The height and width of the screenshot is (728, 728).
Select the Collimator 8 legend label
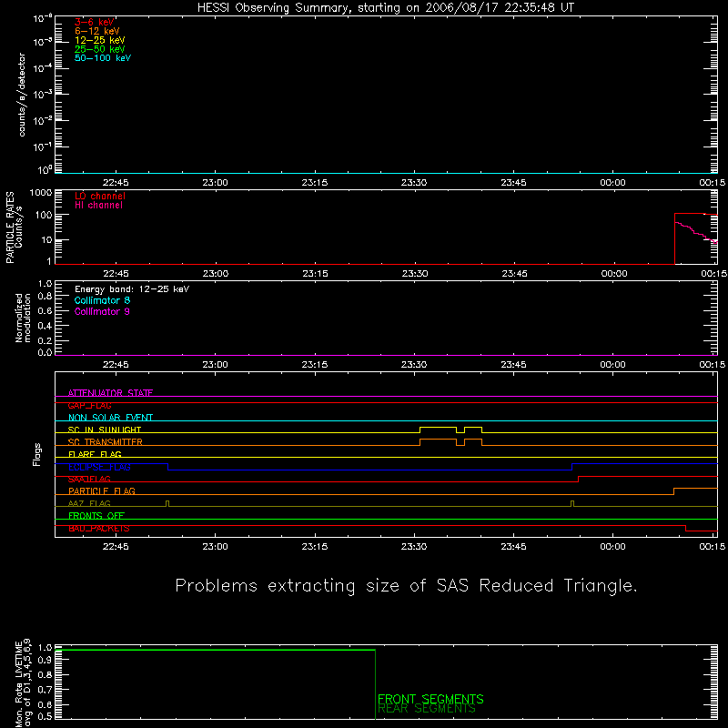[x=102, y=300]
